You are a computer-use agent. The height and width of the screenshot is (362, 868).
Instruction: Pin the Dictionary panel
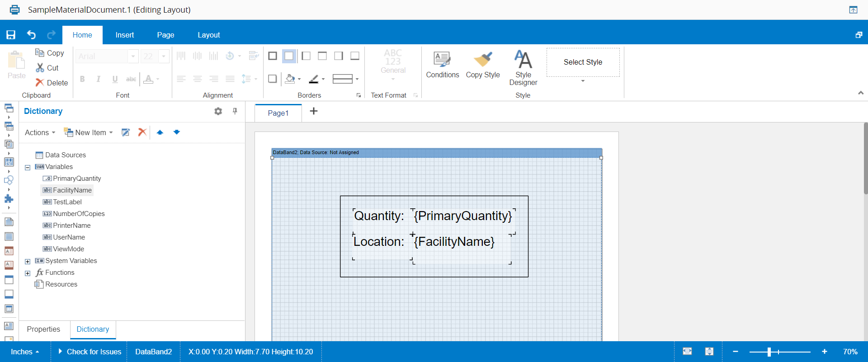click(235, 111)
